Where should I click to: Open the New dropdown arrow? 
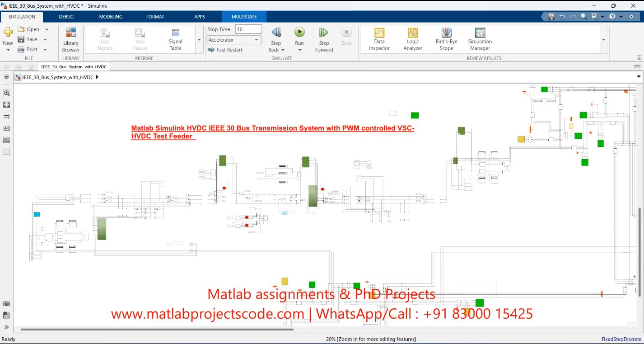(8, 50)
